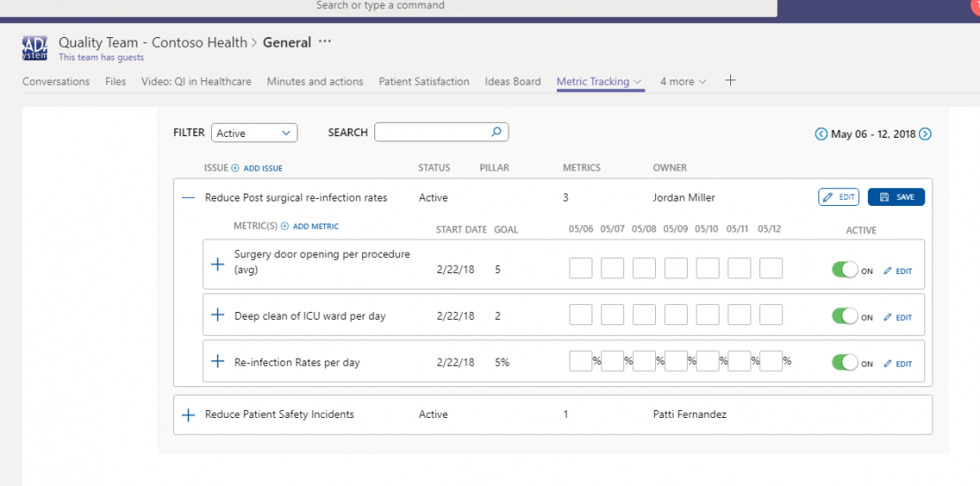Expand Reduce Patient Safety Incidents issue
This screenshot has height=486, width=980.
pyautogui.click(x=188, y=415)
